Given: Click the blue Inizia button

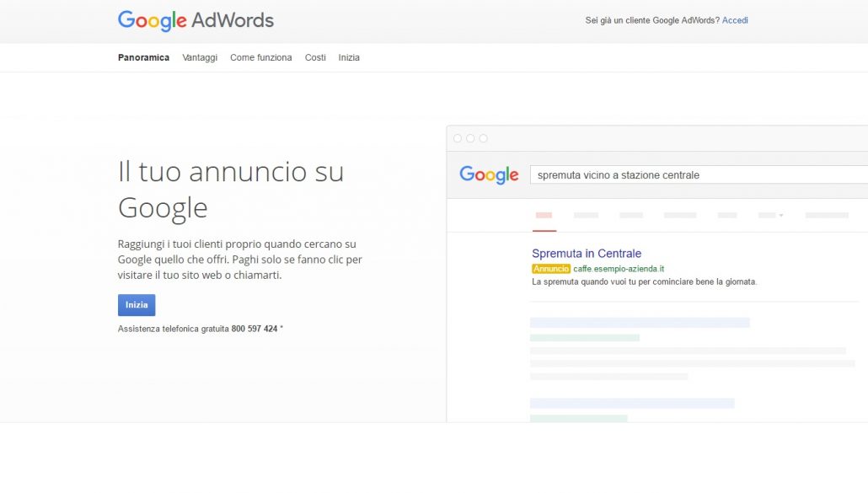Looking at the screenshot, I should 137,305.
